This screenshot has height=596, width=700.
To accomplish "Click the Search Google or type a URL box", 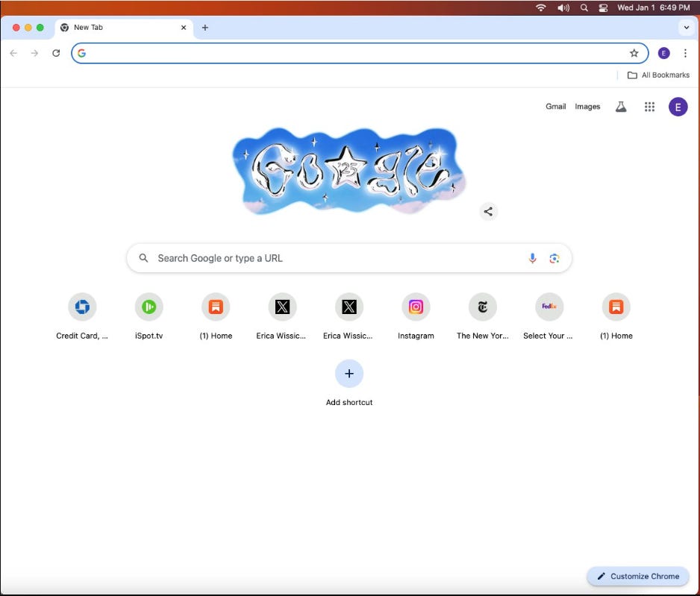I will [349, 258].
